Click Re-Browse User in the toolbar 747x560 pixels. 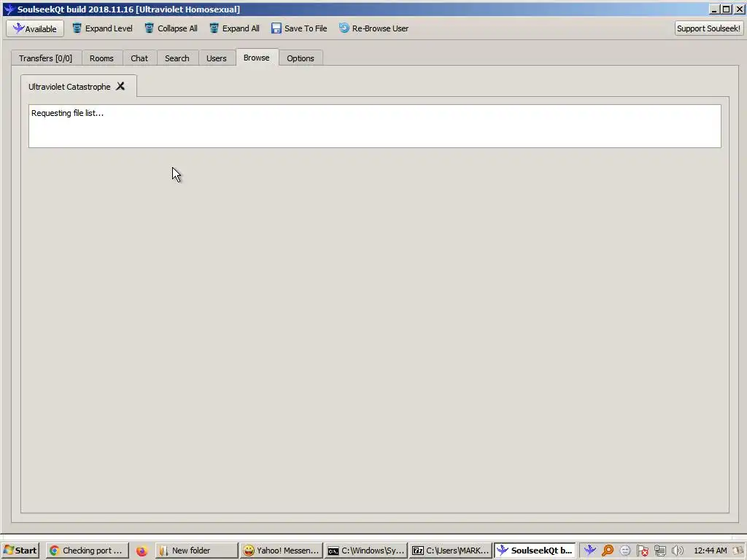coord(374,28)
